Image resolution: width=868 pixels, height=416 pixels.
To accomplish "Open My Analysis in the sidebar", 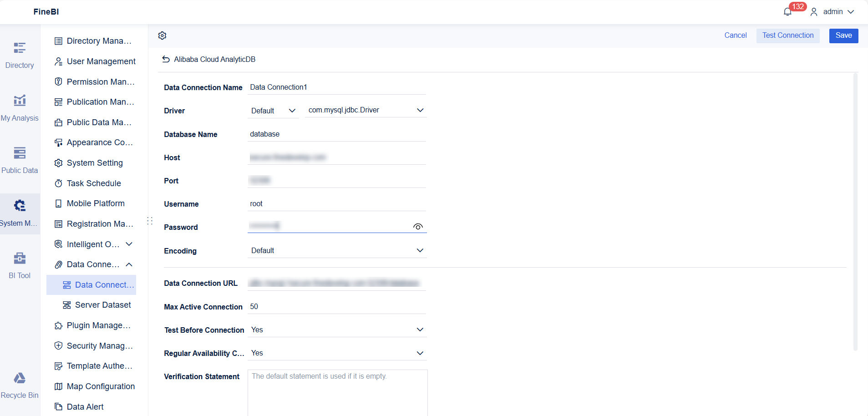I will point(20,108).
